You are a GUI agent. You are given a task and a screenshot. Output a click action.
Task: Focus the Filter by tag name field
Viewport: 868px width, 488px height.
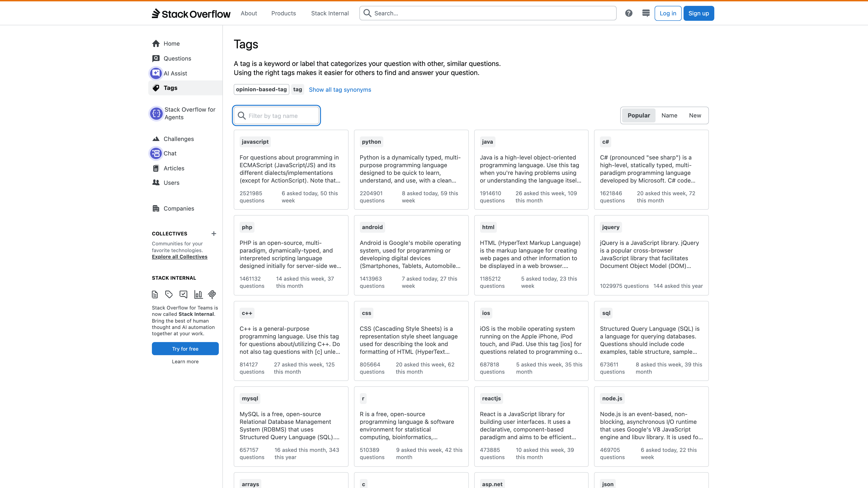click(x=276, y=115)
